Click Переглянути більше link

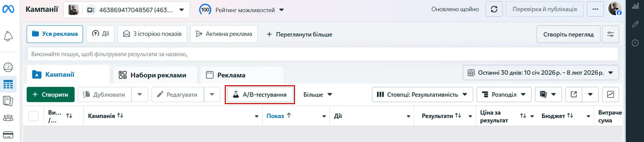point(299,34)
